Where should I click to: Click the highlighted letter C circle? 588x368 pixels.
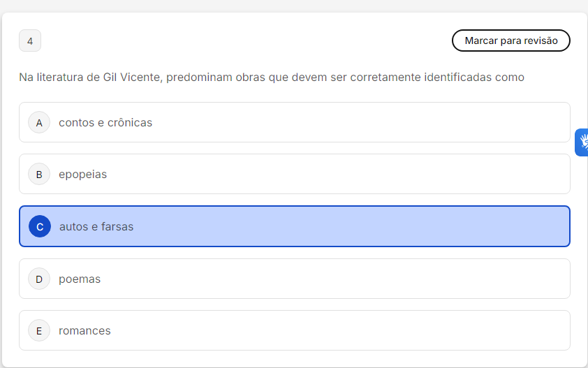40,227
